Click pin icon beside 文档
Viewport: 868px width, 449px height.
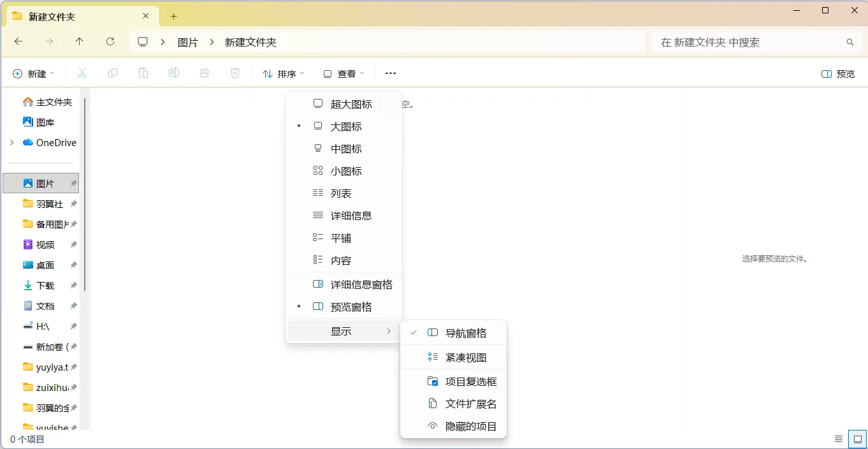coord(73,306)
